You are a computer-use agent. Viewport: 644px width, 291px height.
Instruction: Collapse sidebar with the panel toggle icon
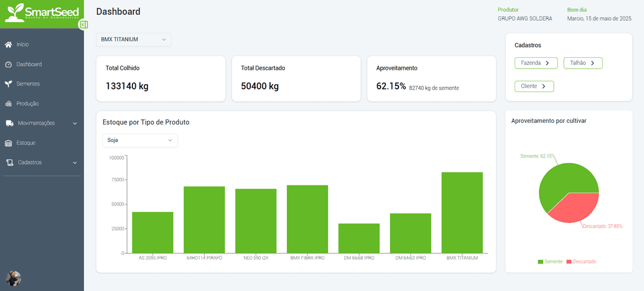[84, 24]
